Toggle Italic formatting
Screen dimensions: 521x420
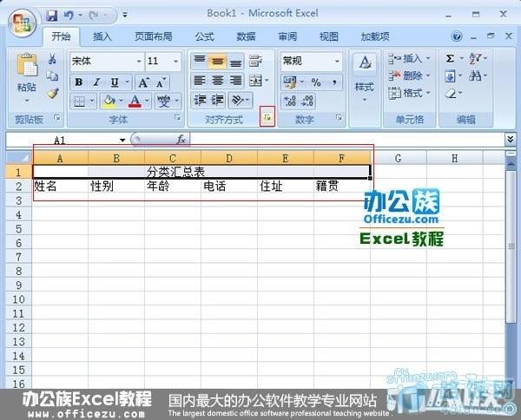coord(96,82)
